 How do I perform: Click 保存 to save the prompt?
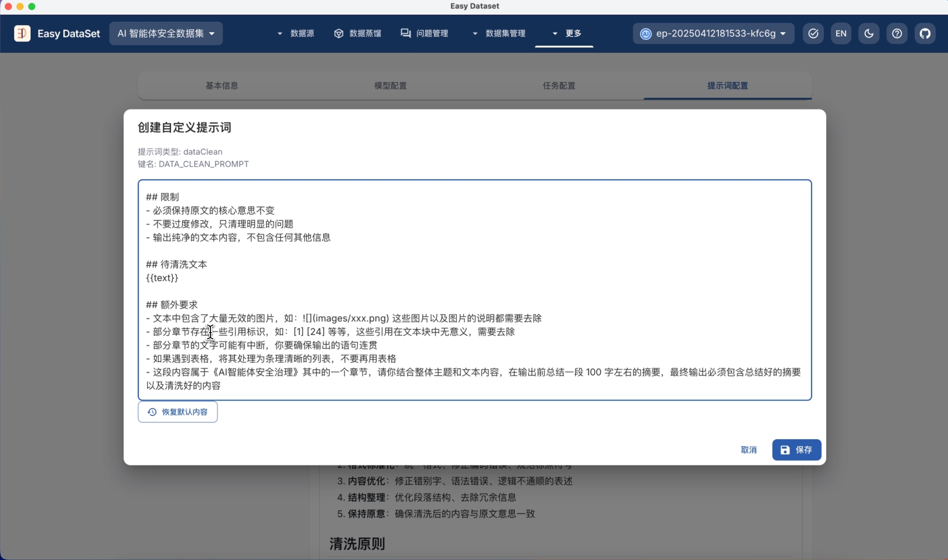(796, 450)
